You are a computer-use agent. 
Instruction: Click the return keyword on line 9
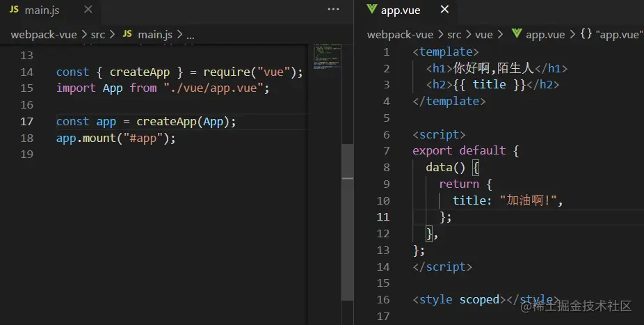459,184
